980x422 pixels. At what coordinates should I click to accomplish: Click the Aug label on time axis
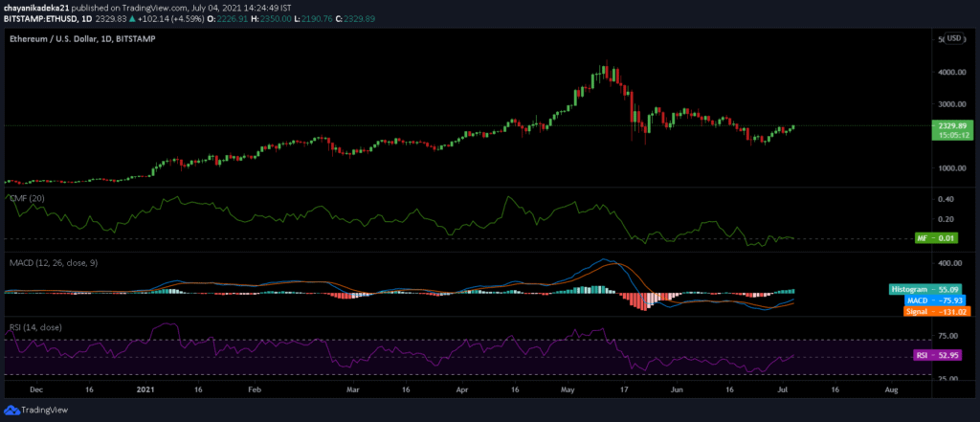point(891,389)
